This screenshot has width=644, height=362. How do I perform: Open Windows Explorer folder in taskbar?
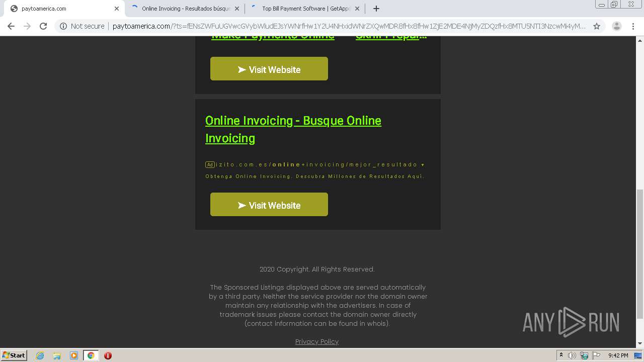click(x=57, y=355)
